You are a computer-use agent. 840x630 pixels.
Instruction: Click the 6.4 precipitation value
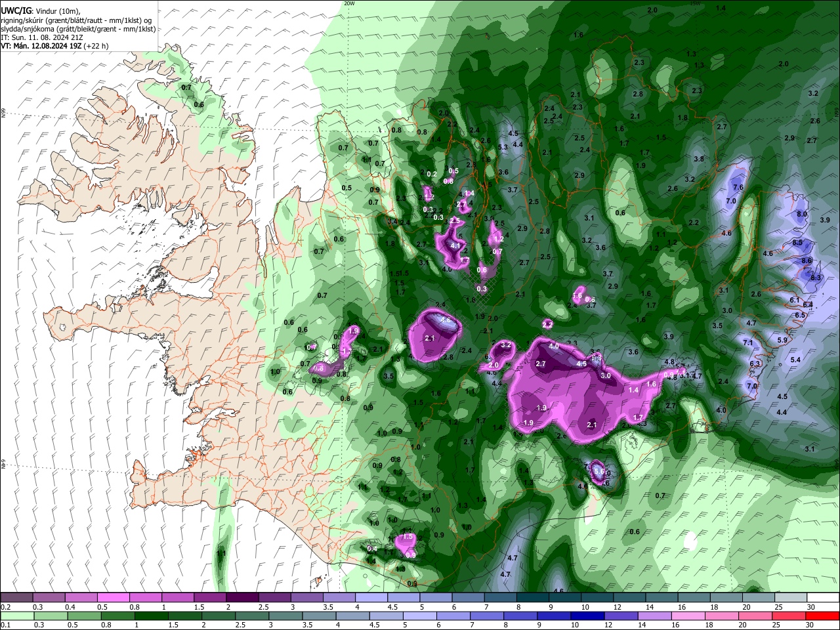[808, 305]
